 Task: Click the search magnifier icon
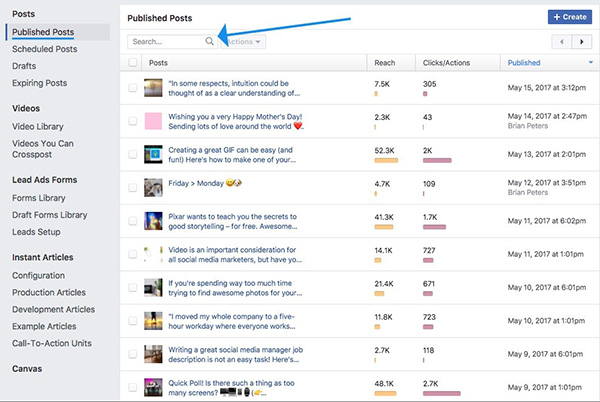pyautogui.click(x=209, y=42)
